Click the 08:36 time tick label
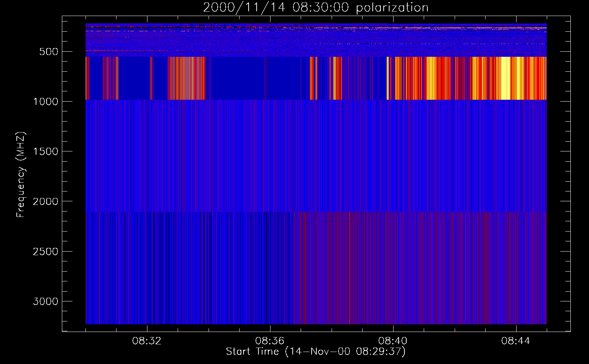The image size is (589, 364). point(270,341)
